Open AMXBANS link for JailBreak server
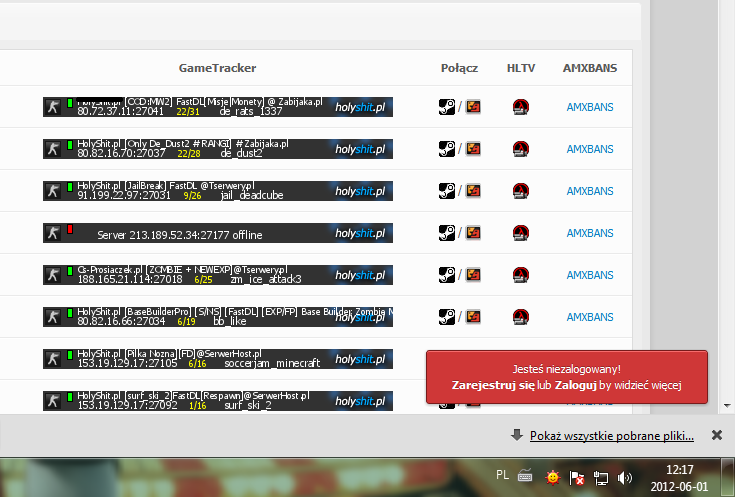 point(590,191)
